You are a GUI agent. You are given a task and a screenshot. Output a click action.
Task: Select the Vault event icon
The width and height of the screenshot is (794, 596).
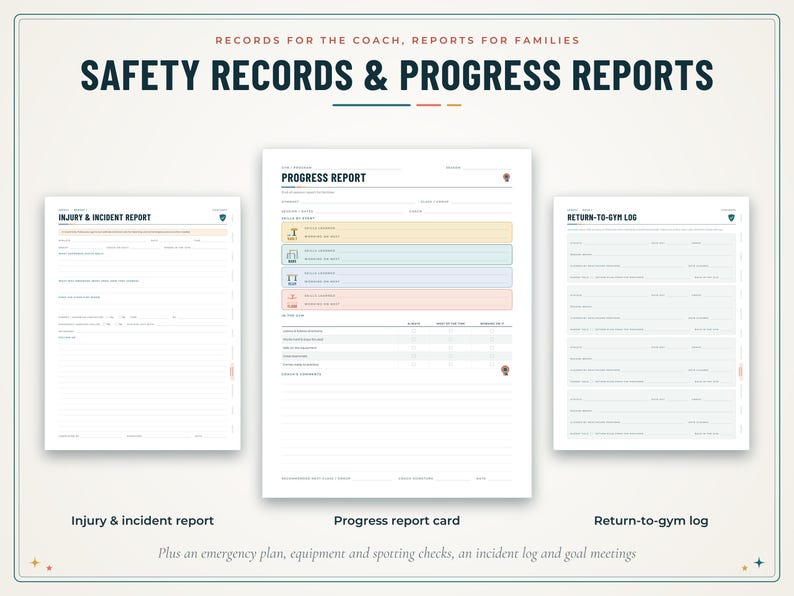pyautogui.click(x=292, y=233)
